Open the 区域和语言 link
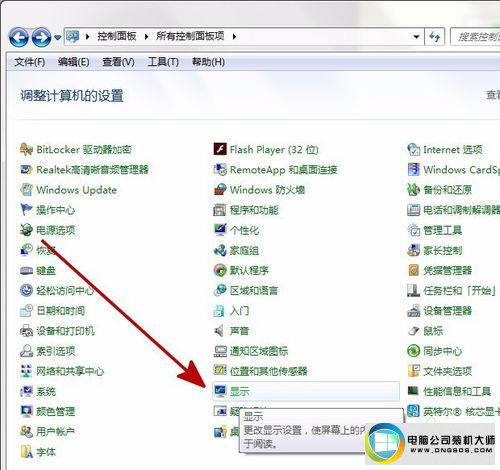Viewport: 500px width, 470px height. [254, 290]
